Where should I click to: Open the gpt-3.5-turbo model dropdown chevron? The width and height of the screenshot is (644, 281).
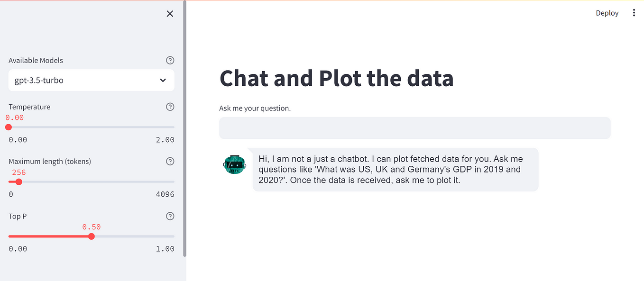163,80
